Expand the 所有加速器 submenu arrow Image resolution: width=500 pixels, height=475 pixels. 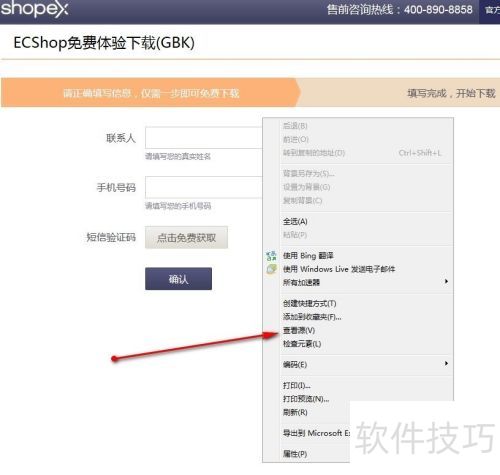(446, 282)
